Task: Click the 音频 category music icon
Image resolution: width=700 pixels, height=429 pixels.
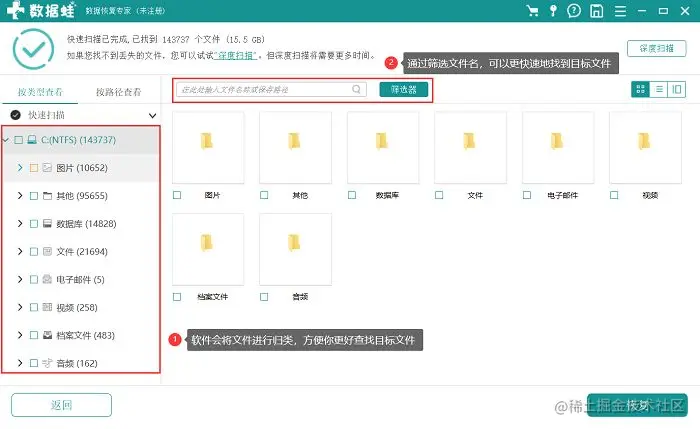Action: (x=47, y=363)
